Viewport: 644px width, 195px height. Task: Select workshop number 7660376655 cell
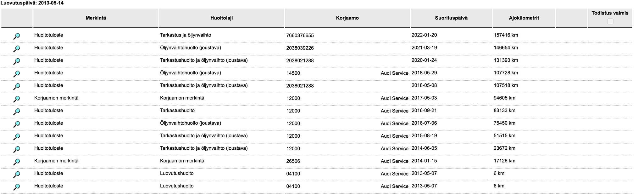tap(300, 36)
